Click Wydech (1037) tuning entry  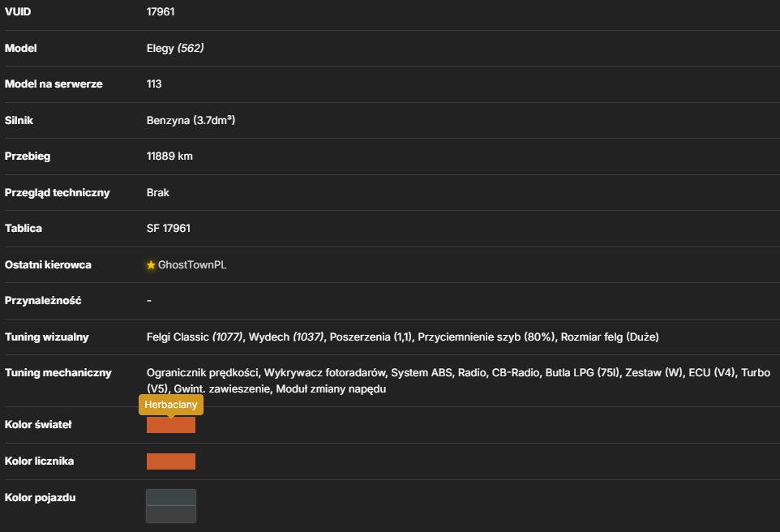coord(286,337)
